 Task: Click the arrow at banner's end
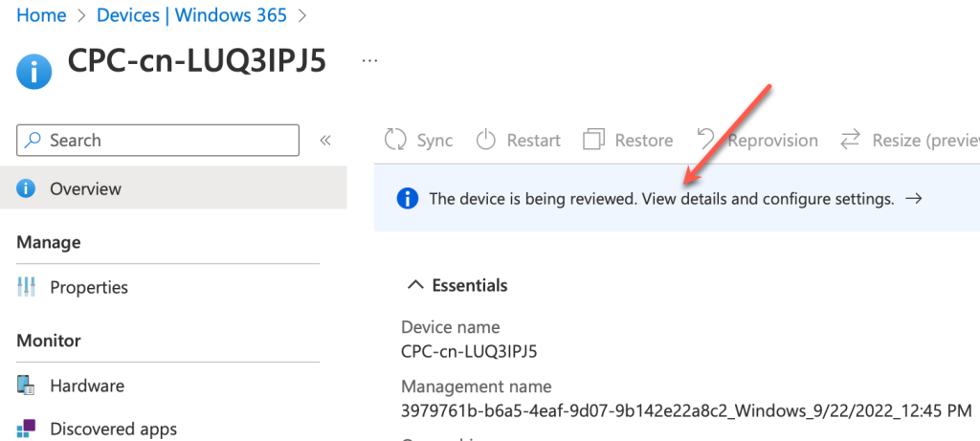click(914, 199)
